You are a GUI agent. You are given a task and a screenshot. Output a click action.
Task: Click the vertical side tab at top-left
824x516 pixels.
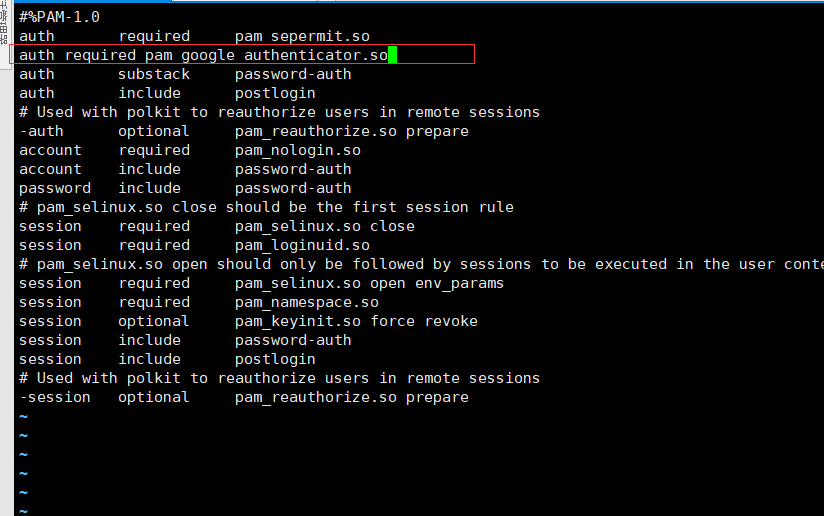tap(4, 24)
